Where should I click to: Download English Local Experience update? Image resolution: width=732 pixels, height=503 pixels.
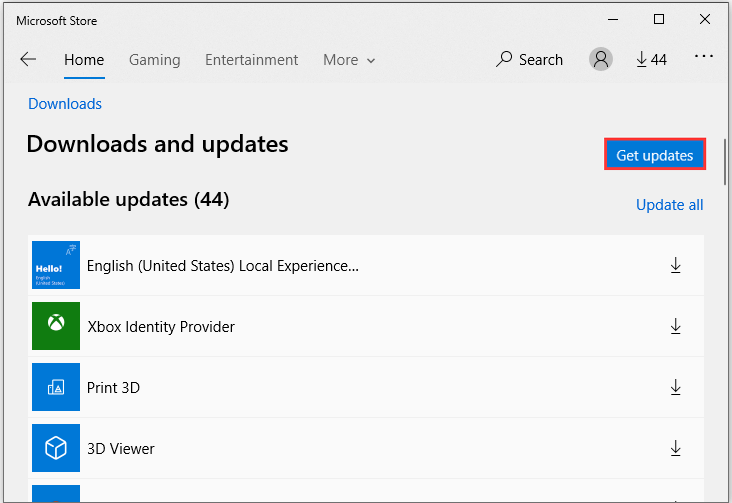(x=676, y=265)
